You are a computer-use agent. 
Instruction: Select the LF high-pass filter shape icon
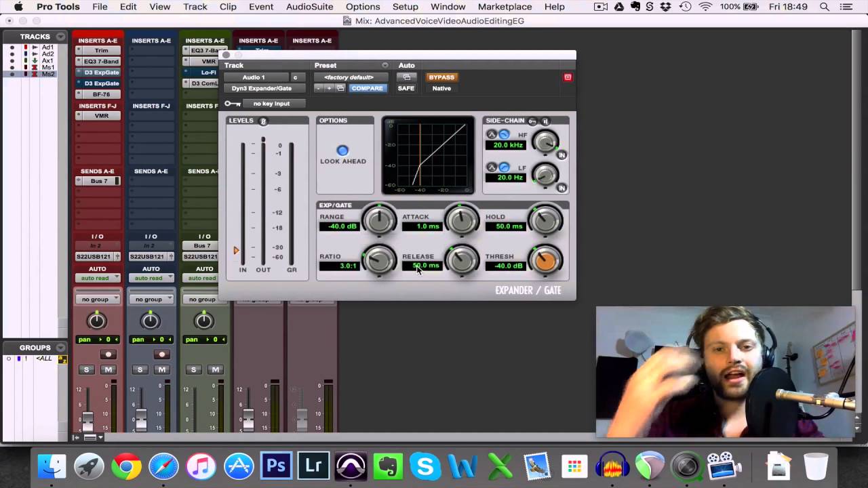point(504,167)
